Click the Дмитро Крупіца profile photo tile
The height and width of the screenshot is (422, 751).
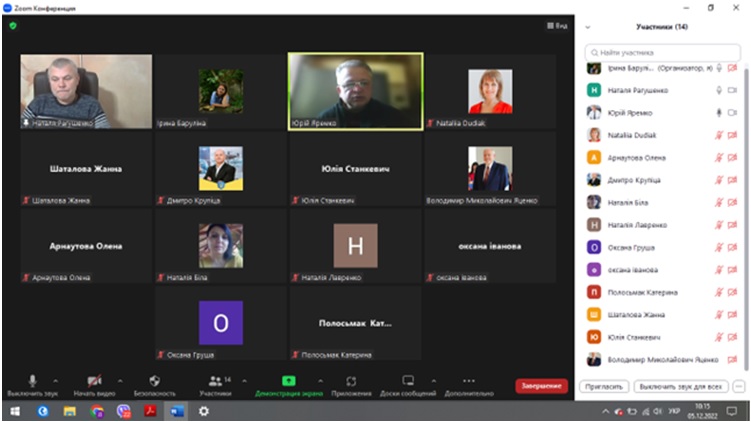[221, 169]
